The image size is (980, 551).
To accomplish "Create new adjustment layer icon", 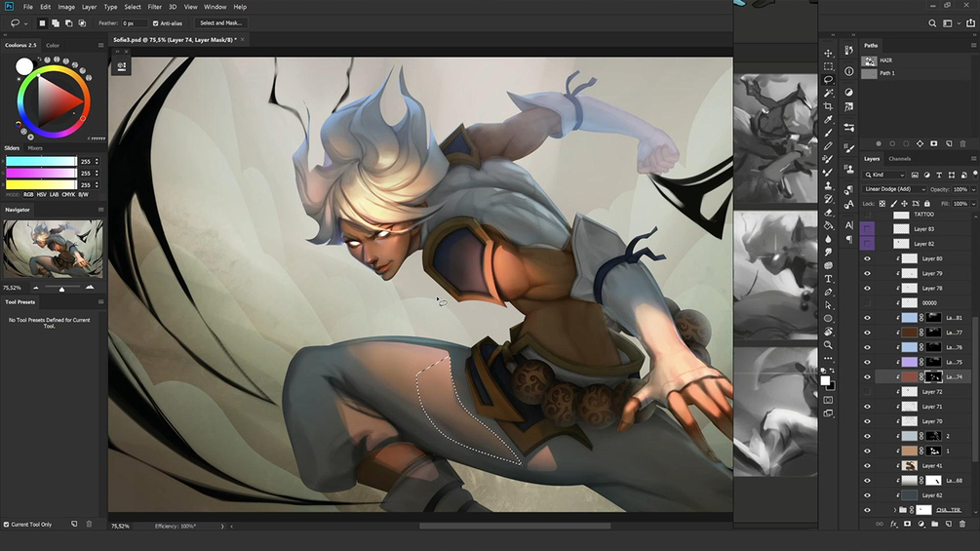I will pyautogui.click(x=921, y=524).
